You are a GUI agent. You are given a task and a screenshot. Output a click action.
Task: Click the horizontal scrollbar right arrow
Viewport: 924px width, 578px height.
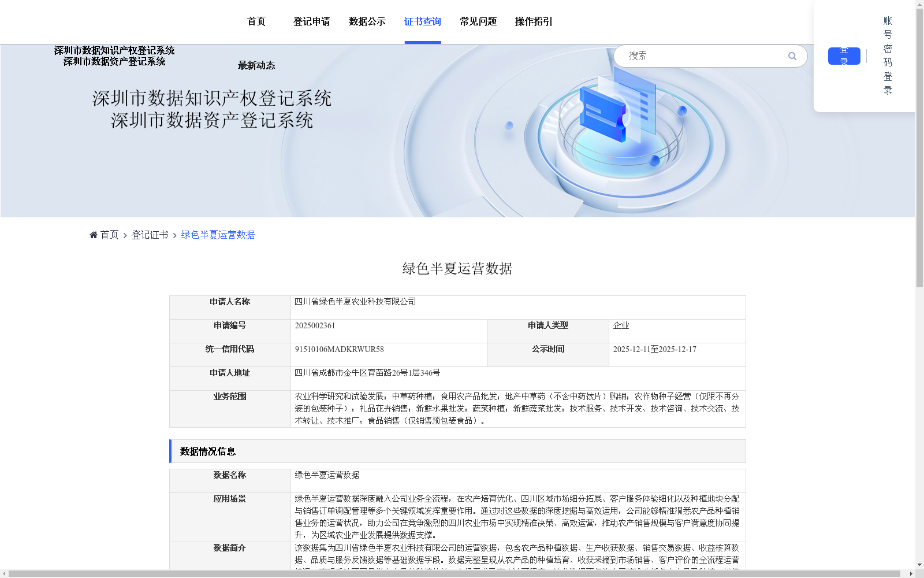coord(911,574)
